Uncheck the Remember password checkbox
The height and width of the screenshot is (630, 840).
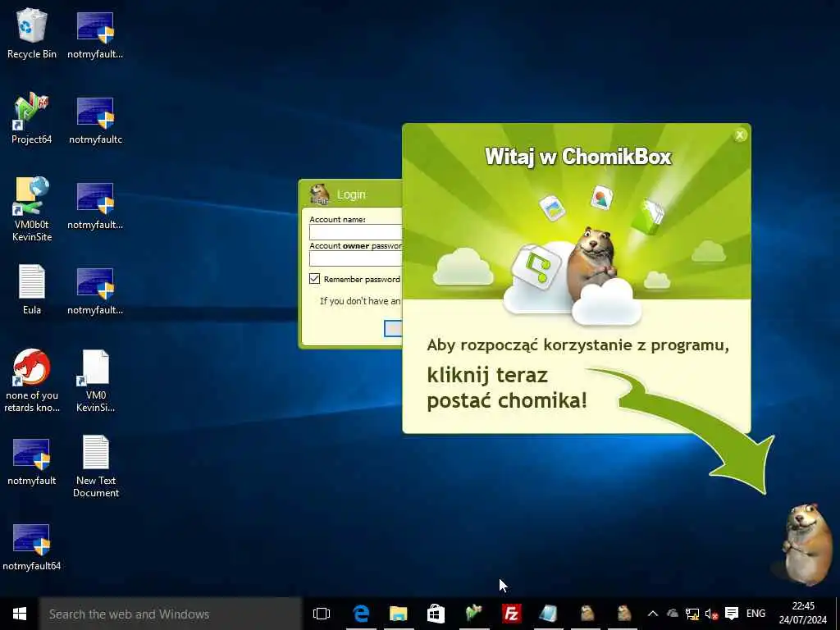(314, 279)
